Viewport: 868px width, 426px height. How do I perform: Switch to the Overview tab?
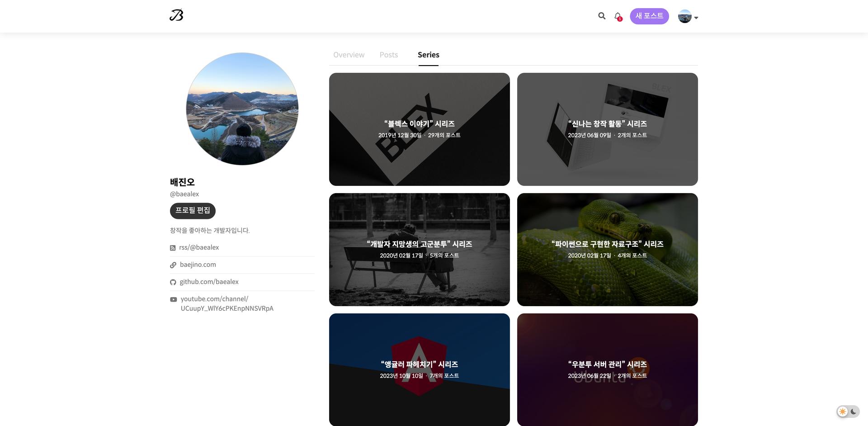click(x=349, y=55)
